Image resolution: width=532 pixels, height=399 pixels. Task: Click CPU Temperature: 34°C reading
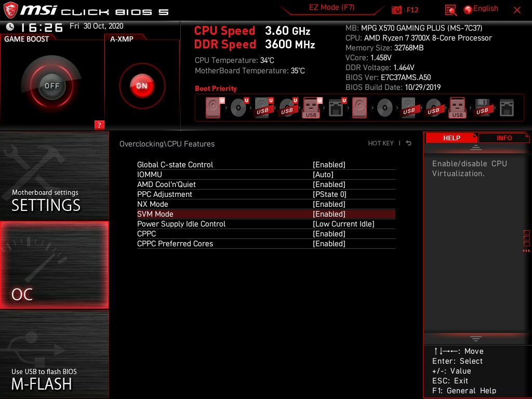(234, 60)
